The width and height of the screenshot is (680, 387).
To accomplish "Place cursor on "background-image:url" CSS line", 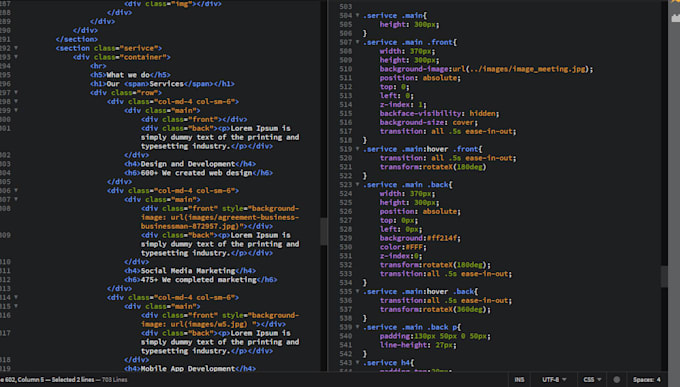I will (x=486, y=69).
